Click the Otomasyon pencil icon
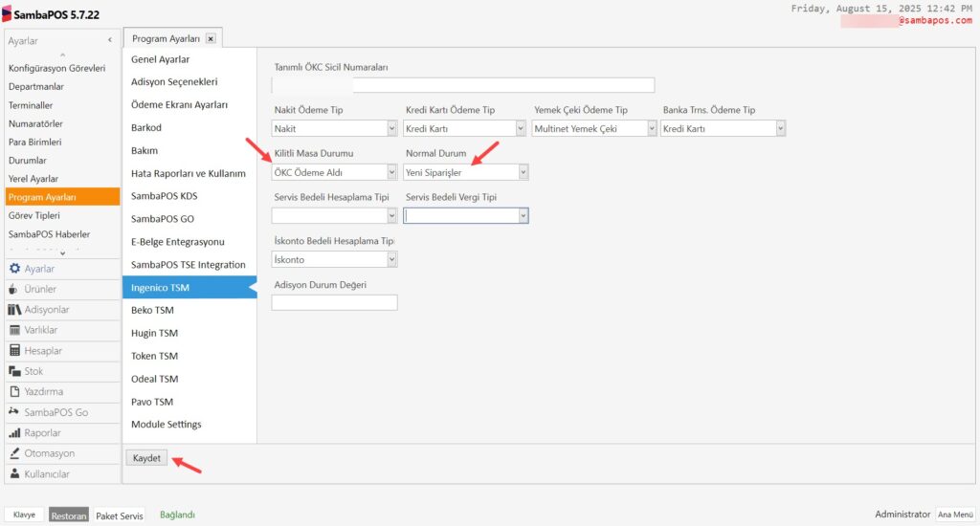This screenshot has height=526, width=980. pos(14,453)
